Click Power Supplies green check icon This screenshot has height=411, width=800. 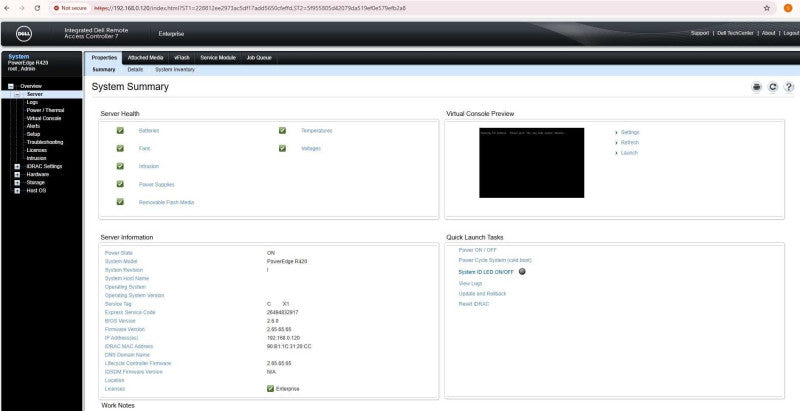[x=120, y=184]
